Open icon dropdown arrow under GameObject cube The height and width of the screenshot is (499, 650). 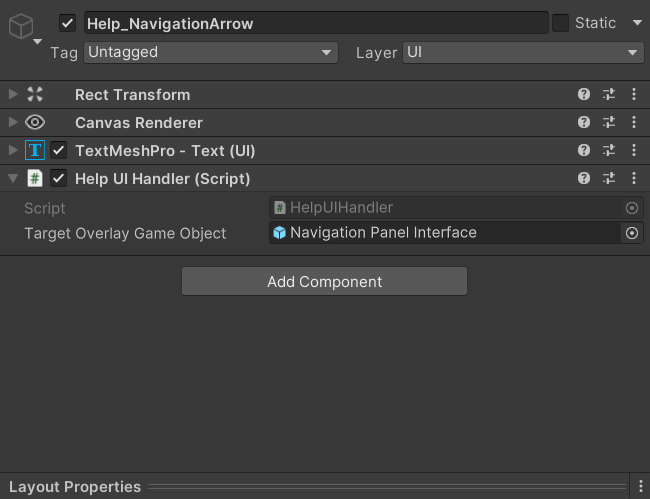(x=37, y=41)
